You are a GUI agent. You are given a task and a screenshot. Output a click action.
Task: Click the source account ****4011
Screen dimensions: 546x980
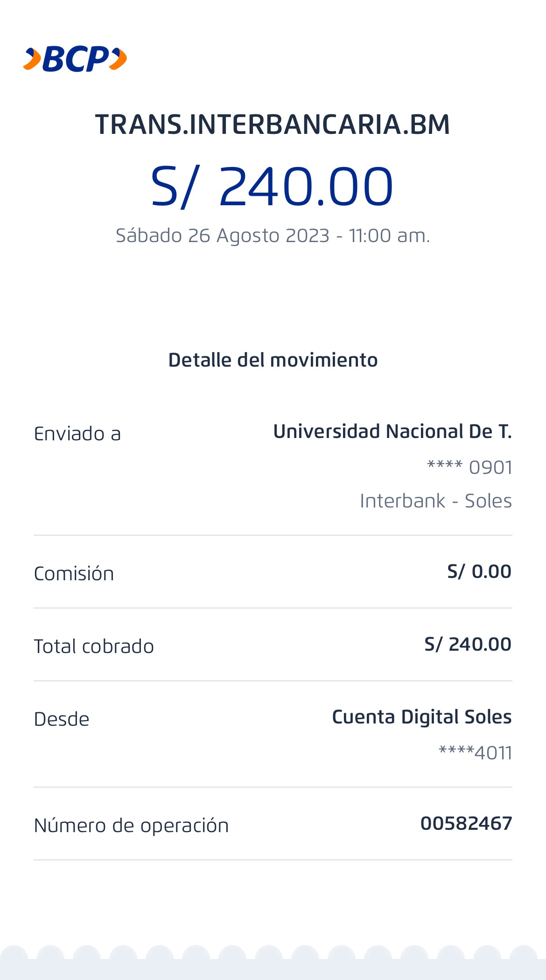coord(475,752)
